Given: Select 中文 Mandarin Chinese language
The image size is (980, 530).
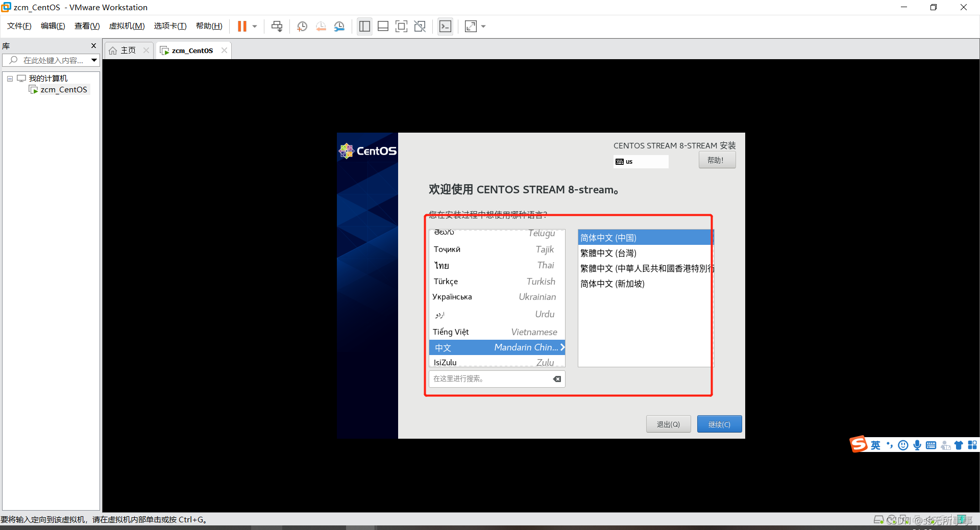Looking at the screenshot, I should coord(497,347).
